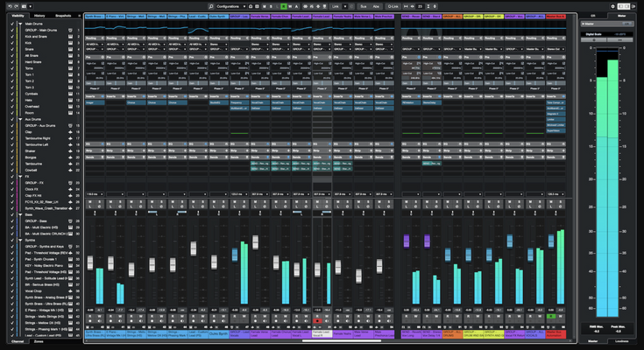Click the horizontal scrollbar below the channel strips
The height and width of the screenshot is (350, 644).
[342, 340]
